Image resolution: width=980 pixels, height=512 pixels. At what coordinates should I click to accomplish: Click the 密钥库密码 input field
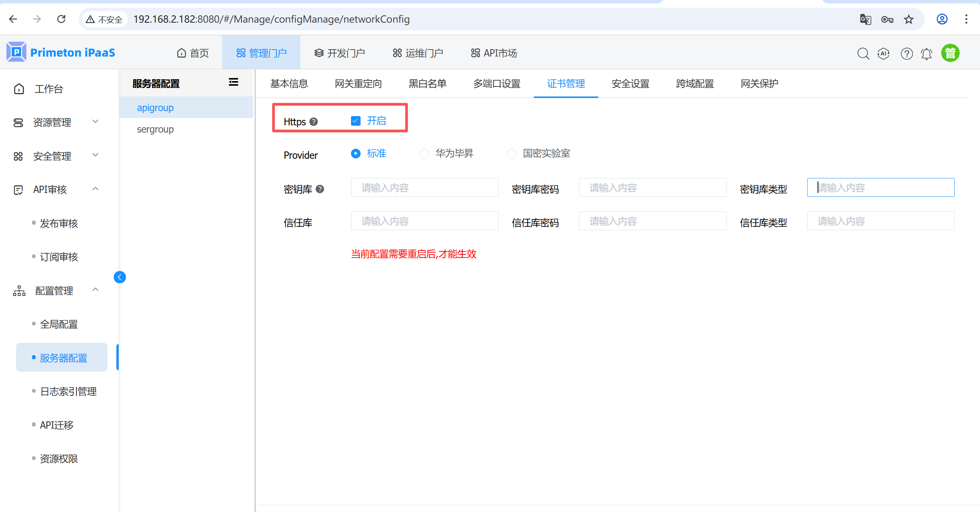coord(652,188)
